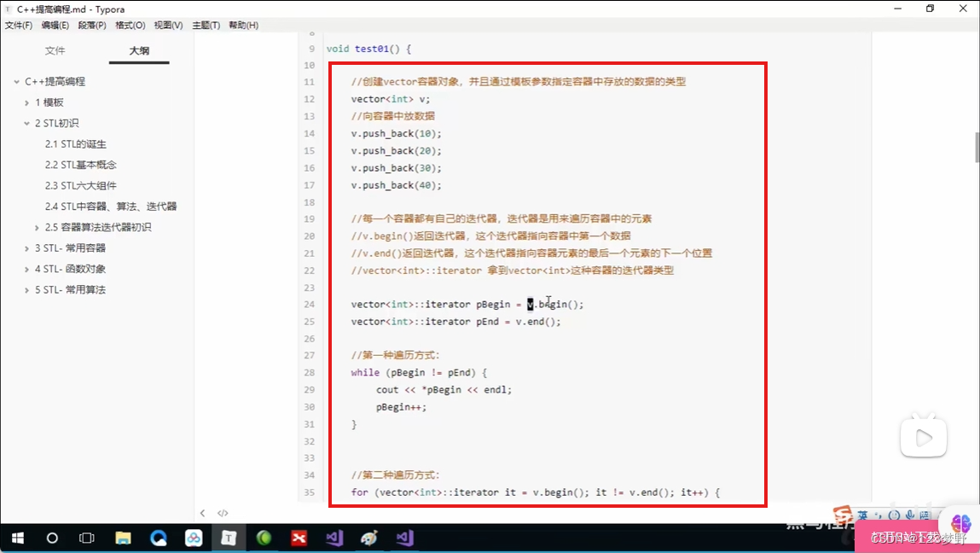Screen dimensions: 980x553
Task: Click 'cout << *pBegin << endl;' line
Action: [444, 390]
